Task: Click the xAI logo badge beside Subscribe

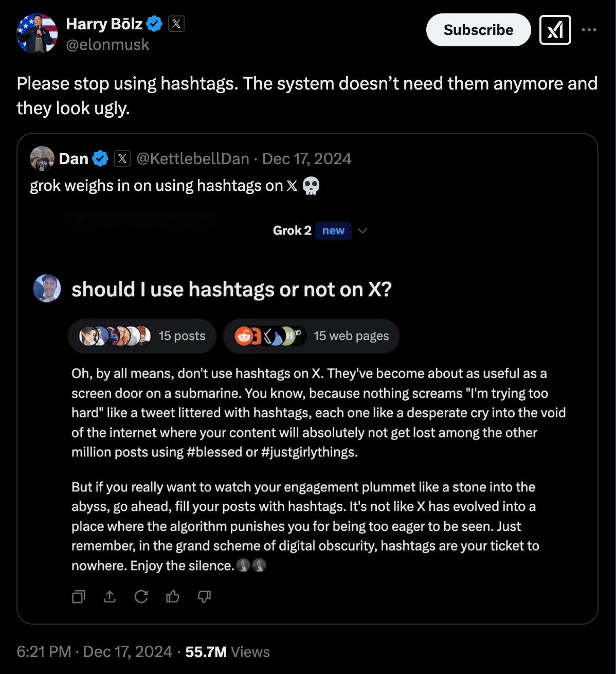Action: tap(555, 29)
